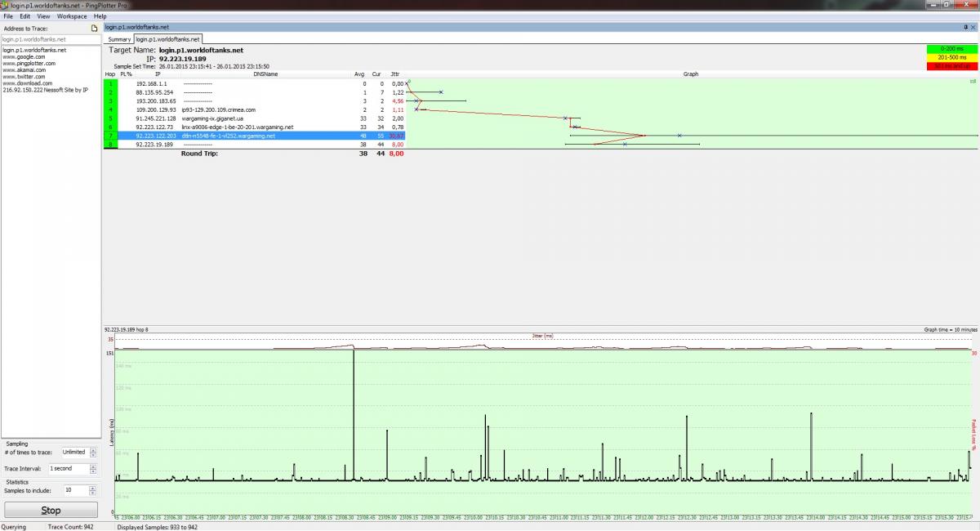Select www.pingplotter.com from address list
This screenshot has height=531, width=980.
pos(24,64)
